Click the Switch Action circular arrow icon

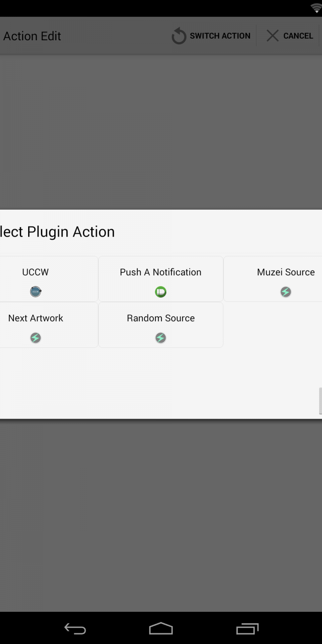(x=179, y=36)
